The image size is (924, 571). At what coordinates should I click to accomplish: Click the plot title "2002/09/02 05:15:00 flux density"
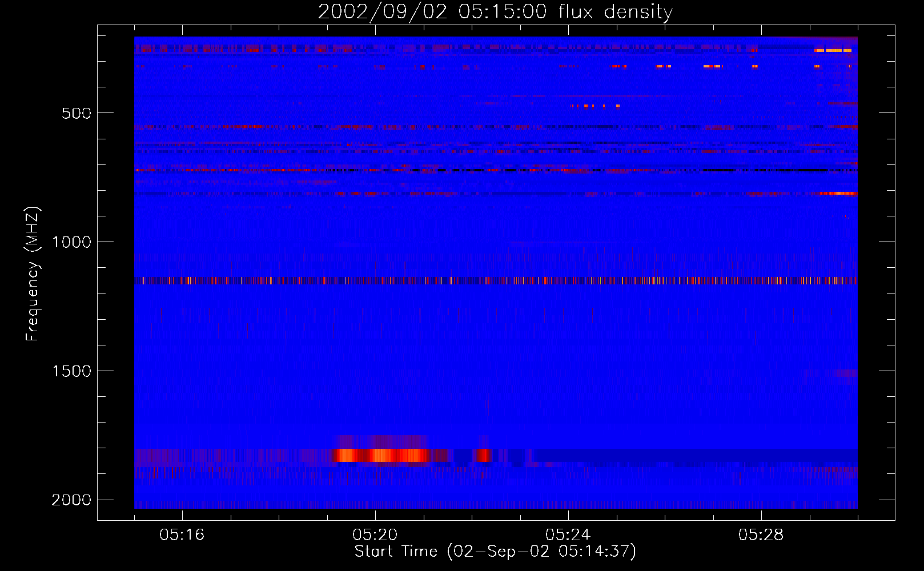(x=495, y=11)
